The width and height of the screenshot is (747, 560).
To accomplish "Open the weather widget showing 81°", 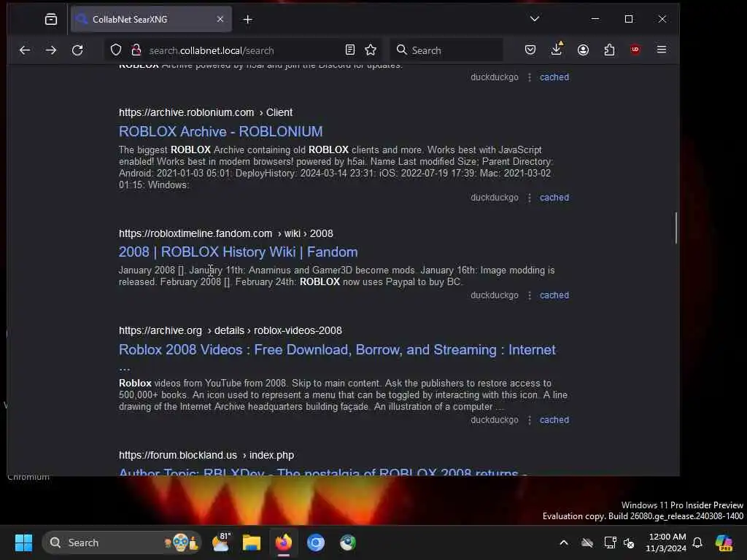I will point(220,542).
